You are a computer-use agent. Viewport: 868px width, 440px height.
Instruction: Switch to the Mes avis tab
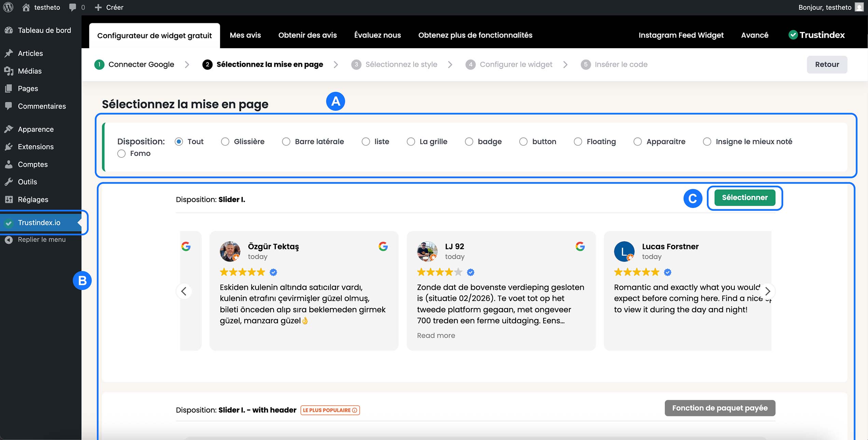(x=245, y=35)
